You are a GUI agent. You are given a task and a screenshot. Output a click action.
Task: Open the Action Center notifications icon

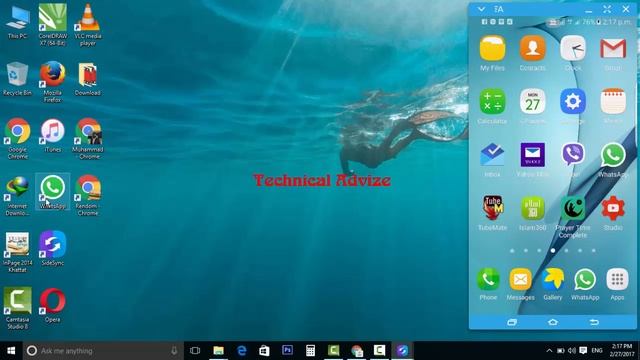pyautogui.click(x=583, y=351)
